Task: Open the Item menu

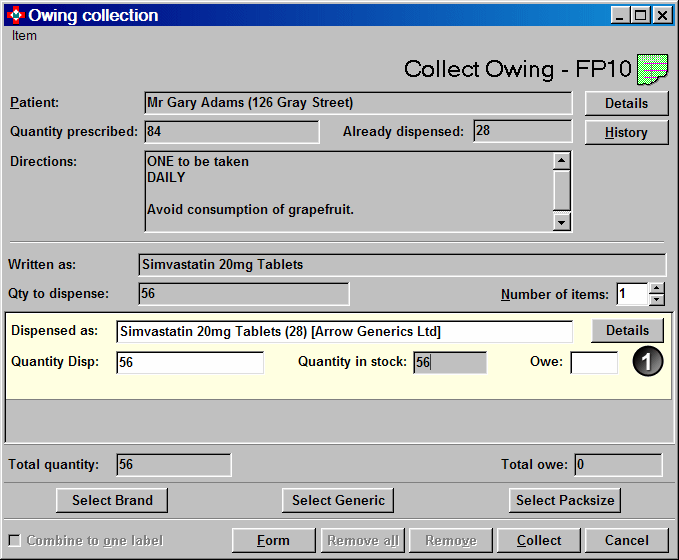Action: tap(25, 36)
